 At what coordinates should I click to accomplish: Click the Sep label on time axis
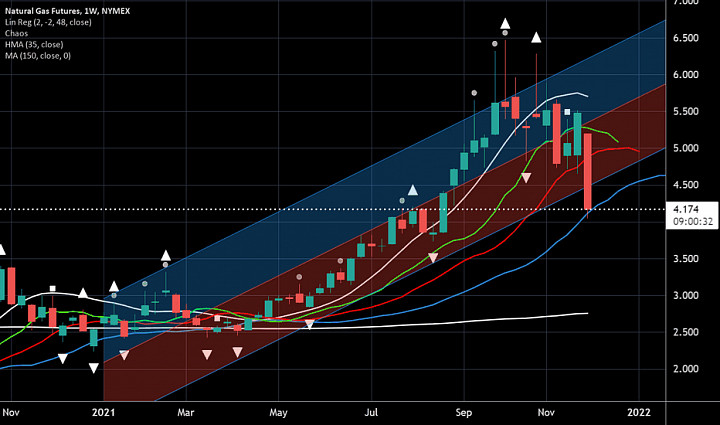(x=464, y=413)
